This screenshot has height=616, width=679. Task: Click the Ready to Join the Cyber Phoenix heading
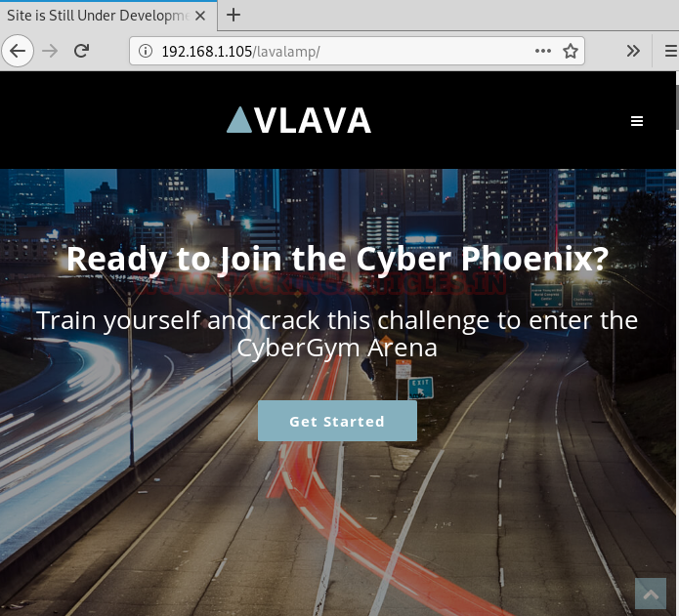click(x=337, y=259)
